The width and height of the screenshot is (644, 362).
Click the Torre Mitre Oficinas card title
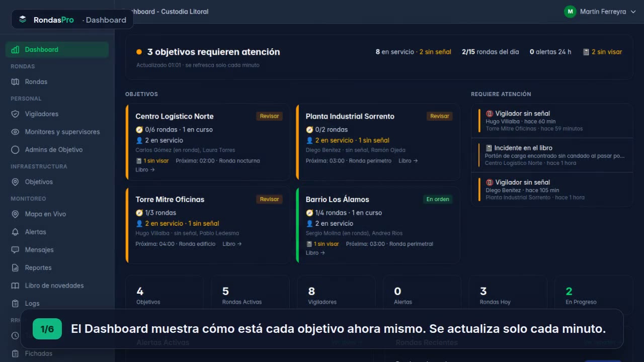pyautogui.click(x=170, y=199)
